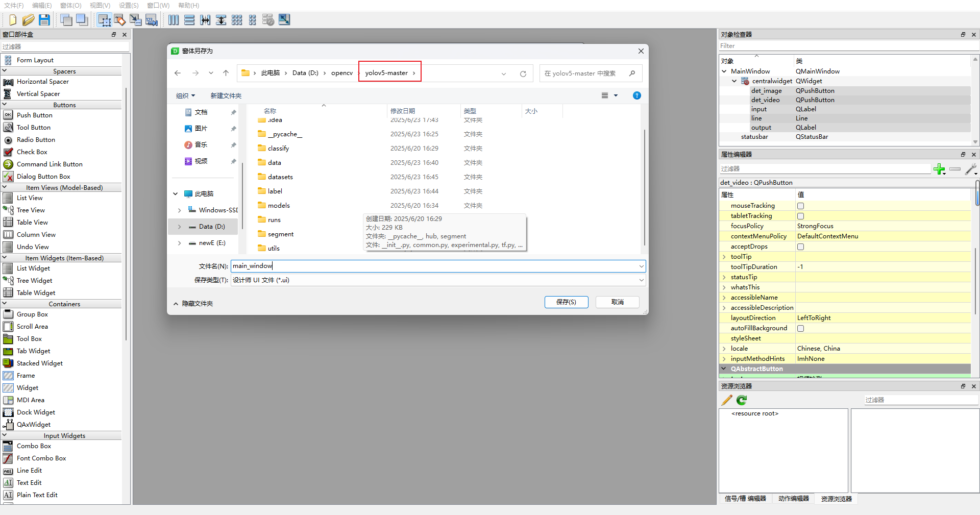Image resolution: width=980 pixels, height=515 pixels.
Task: Collapse the MainWindow object tree entry
Action: 724,71
